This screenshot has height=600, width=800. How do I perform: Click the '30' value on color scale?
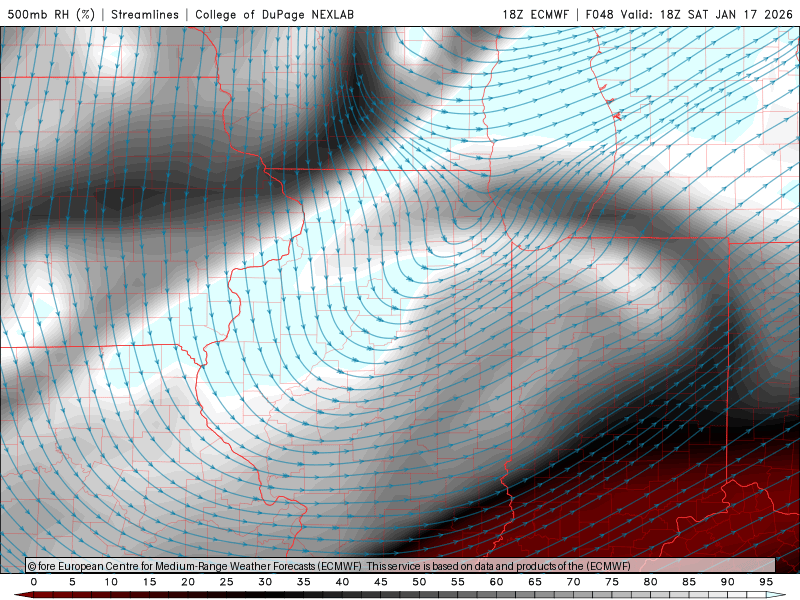click(x=265, y=582)
